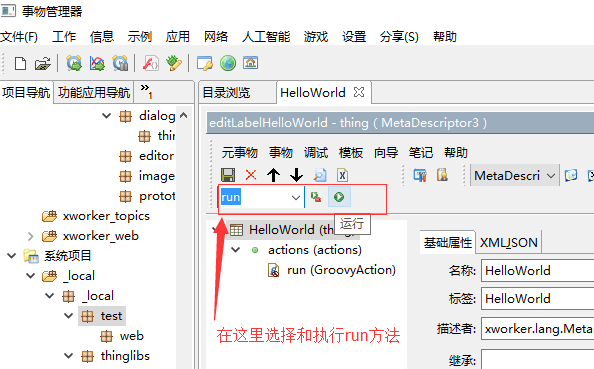Viewport: 594px width, 369px height.
Task: Open the MetaDescri descriptor dropdown
Action: 551,175
